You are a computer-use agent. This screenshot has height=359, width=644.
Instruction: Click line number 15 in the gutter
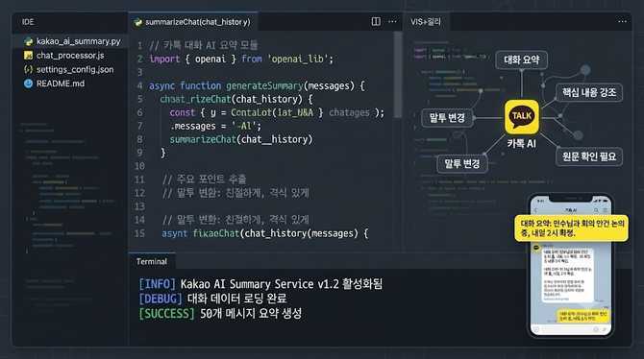pyautogui.click(x=139, y=233)
